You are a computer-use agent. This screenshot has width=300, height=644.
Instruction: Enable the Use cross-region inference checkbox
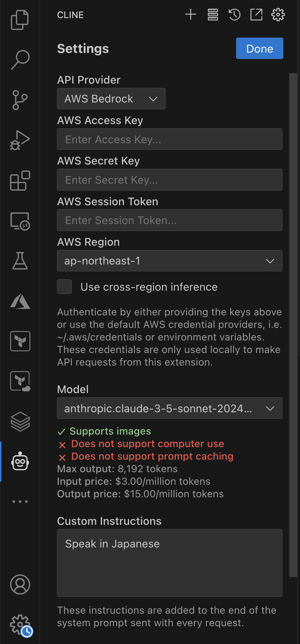pyautogui.click(x=64, y=286)
